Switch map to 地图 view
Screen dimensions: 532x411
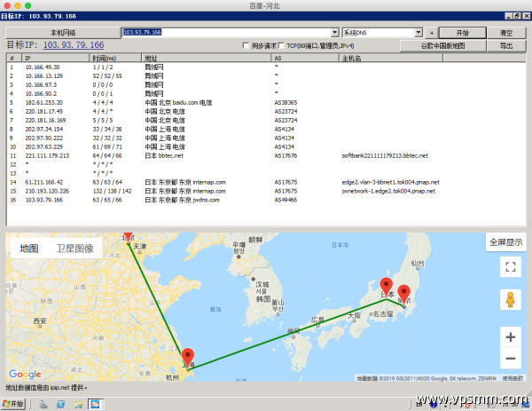click(29, 249)
